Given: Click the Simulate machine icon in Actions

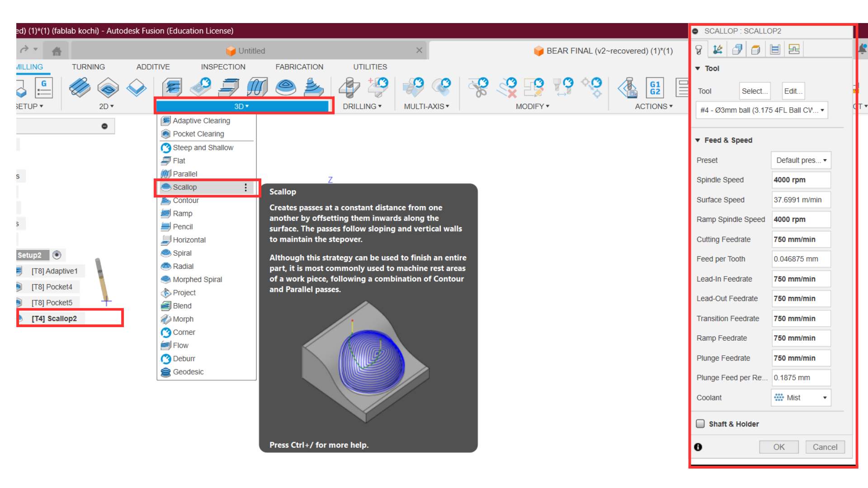Looking at the screenshot, I should coord(628,87).
